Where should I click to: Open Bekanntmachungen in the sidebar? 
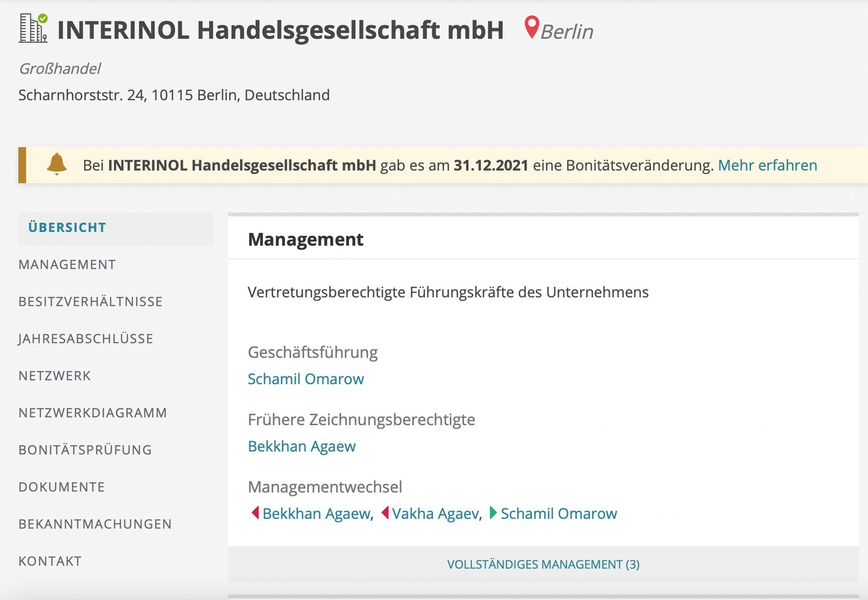pyautogui.click(x=95, y=524)
